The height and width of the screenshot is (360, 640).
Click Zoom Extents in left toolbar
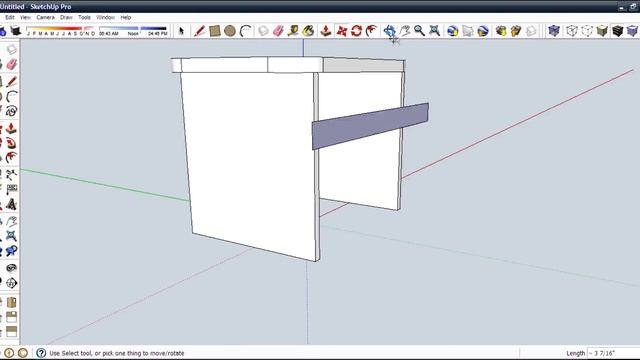point(11,236)
